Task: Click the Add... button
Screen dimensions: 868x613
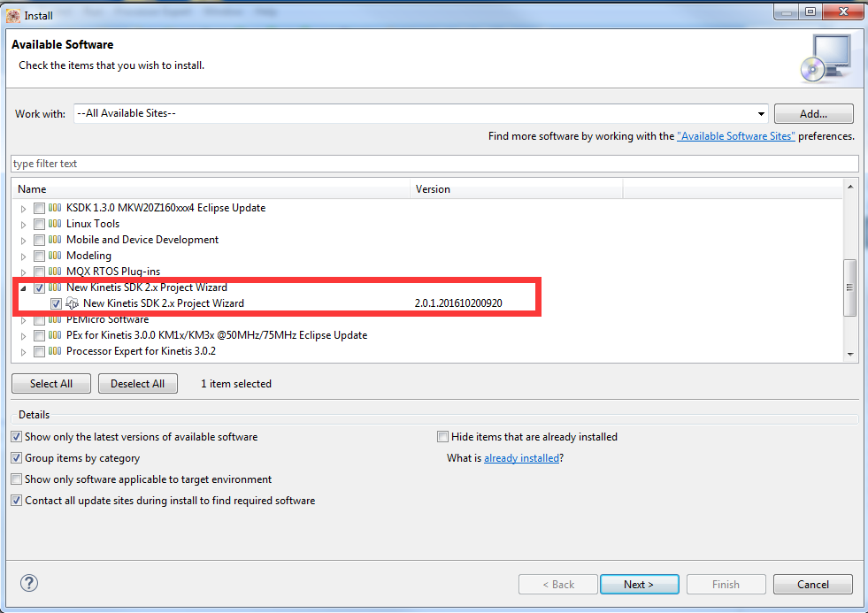Action: pyautogui.click(x=813, y=114)
